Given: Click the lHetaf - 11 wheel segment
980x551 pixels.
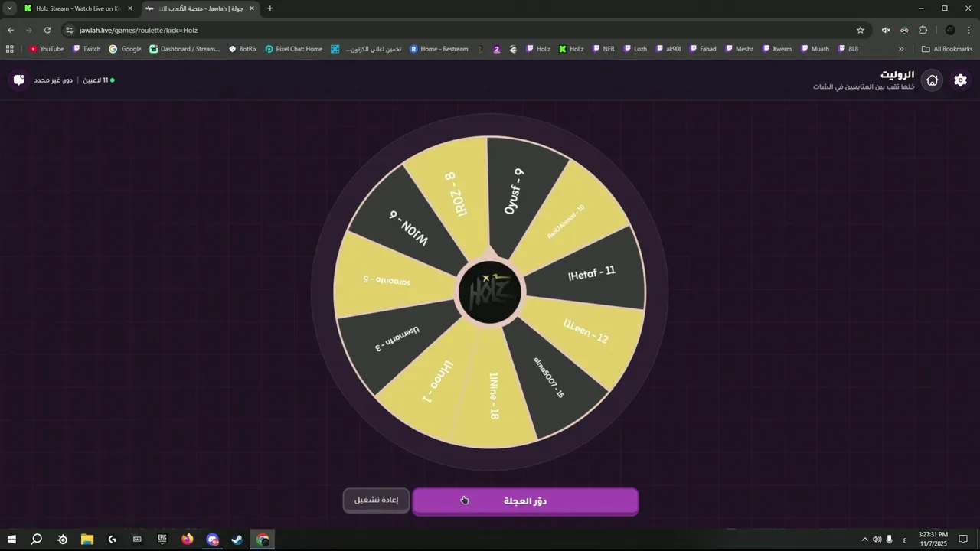Looking at the screenshot, I should point(591,272).
